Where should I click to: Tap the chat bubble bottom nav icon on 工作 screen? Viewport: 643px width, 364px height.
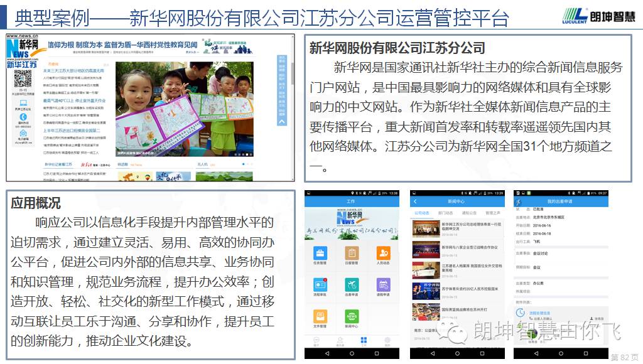[x=316, y=341]
